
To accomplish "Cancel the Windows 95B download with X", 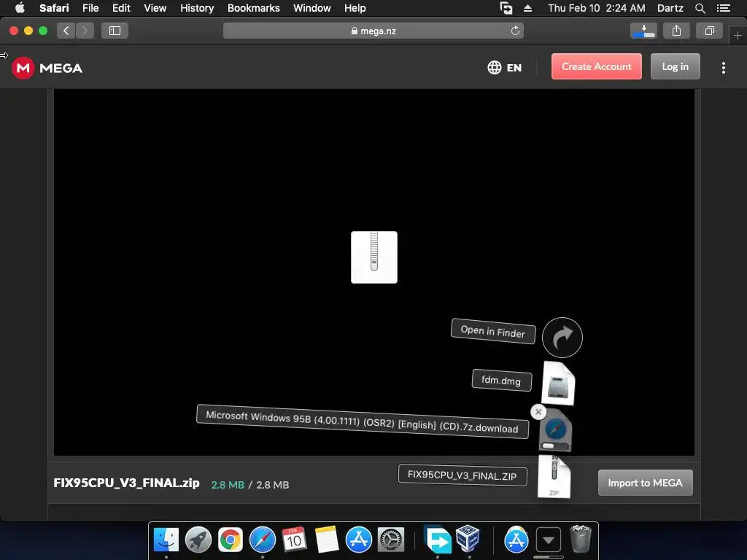I will (538, 412).
